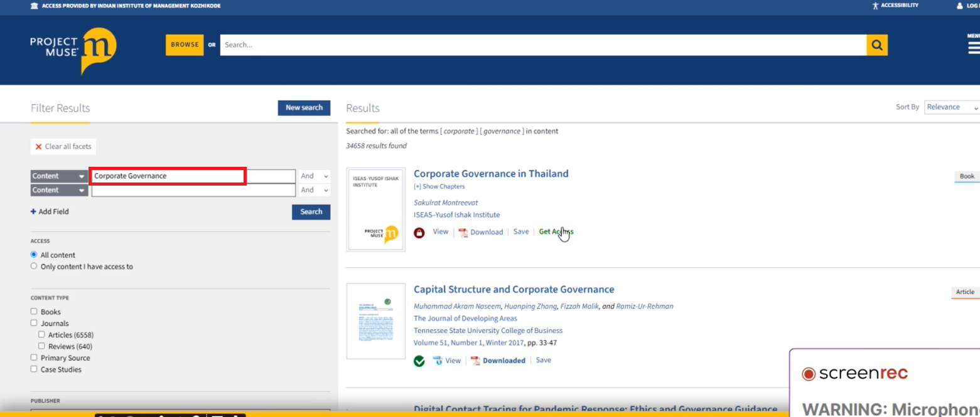Expand Show Chapters for Thailand book
This screenshot has height=417, width=980.
[439, 187]
